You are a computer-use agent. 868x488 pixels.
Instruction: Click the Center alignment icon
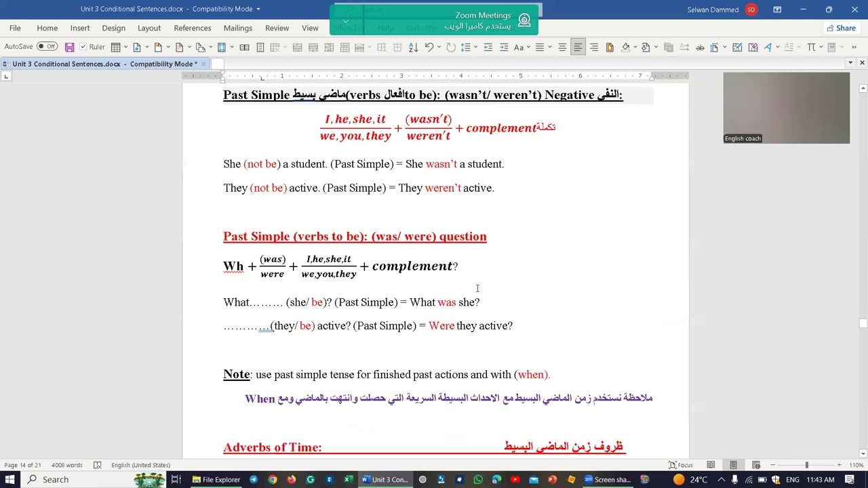pyautogui.click(x=562, y=47)
